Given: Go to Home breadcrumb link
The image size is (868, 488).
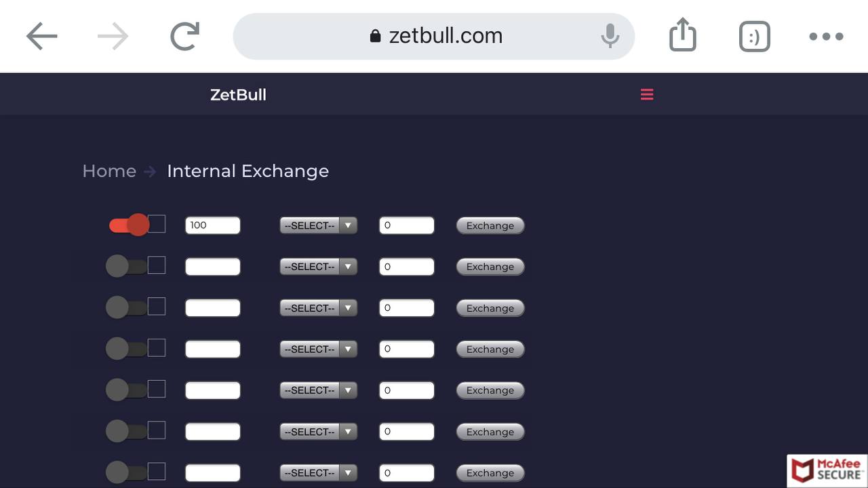Looking at the screenshot, I should pos(109,171).
